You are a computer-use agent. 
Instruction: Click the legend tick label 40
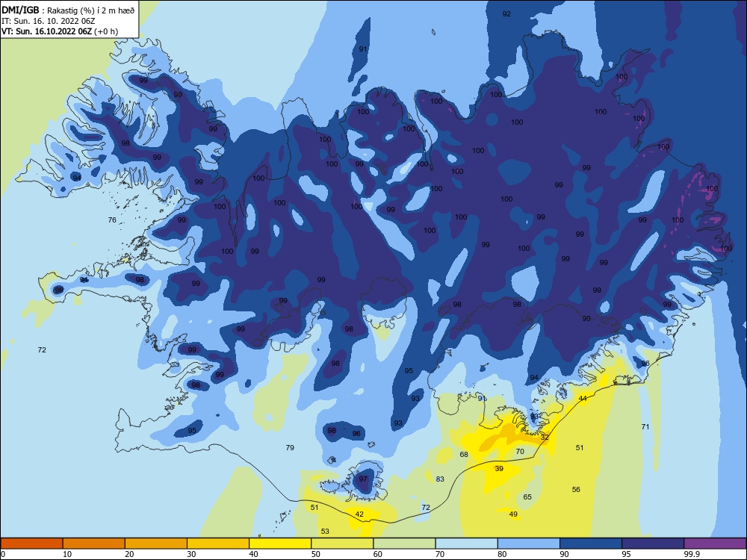pyautogui.click(x=254, y=554)
